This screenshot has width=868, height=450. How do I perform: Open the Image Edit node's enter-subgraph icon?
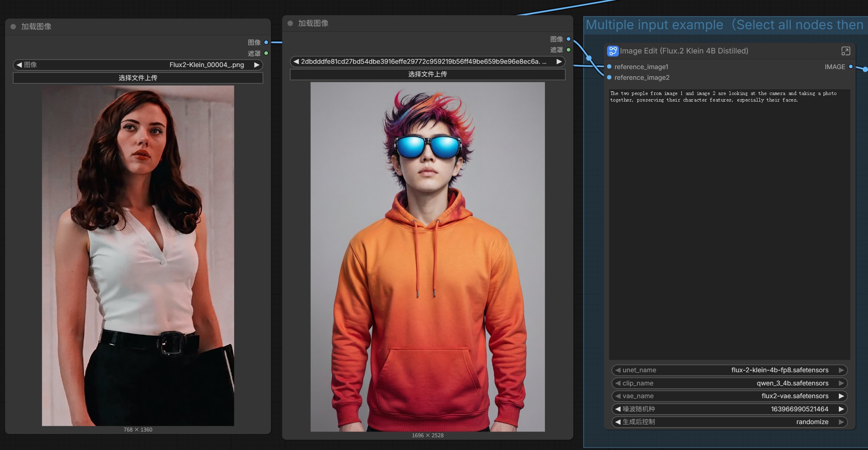click(x=845, y=51)
